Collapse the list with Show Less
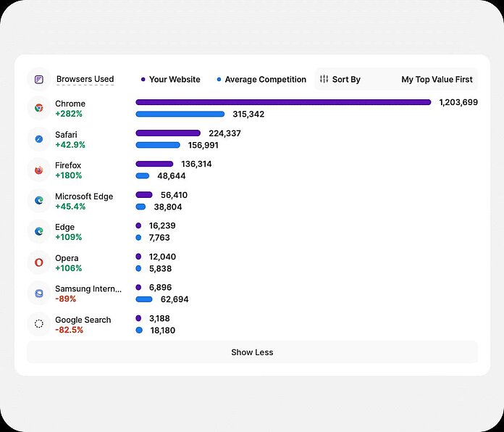Viewport: 504px width, 432px height. 252,352
